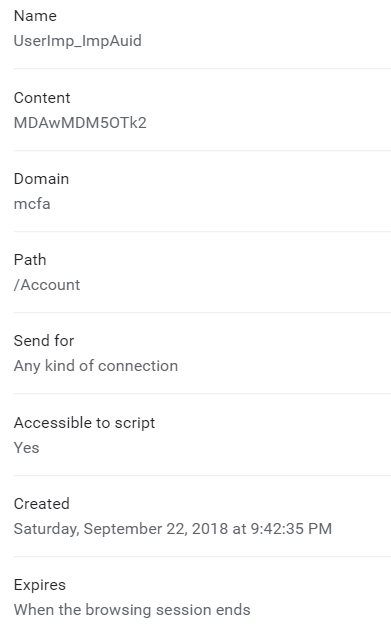Viewport: 391px width, 633px height.
Task: Click the word Saturday in the created date
Action: pos(46,529)
